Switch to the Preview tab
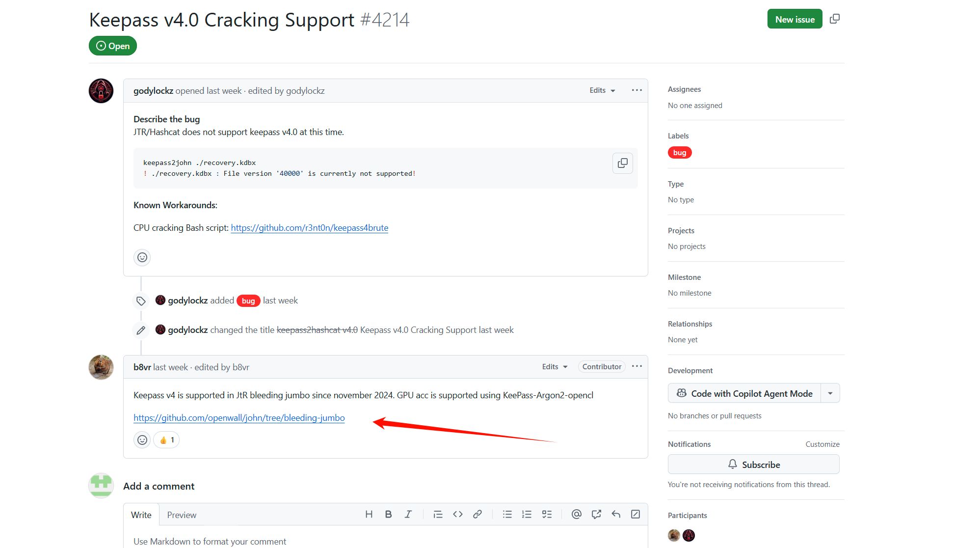This screenshot has height=548, width=980. coord(182,515)
